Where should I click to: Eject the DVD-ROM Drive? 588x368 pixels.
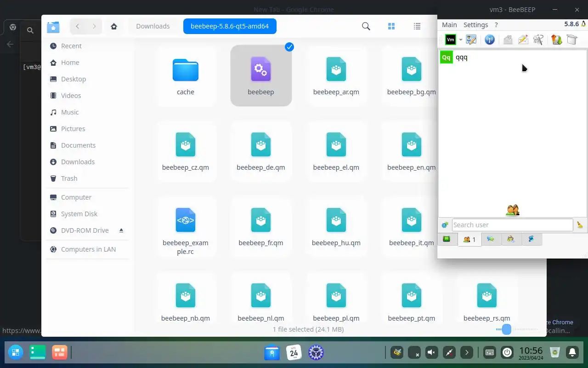click(x=121, y=230)
